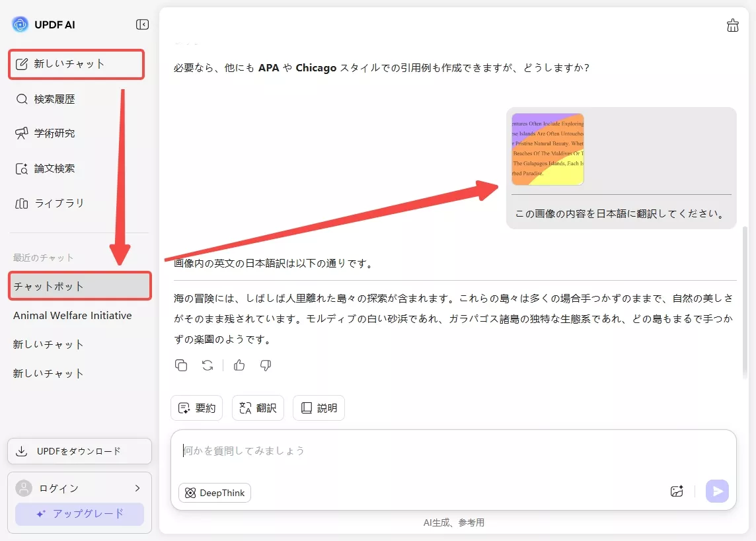This screenshot has height=541, width=756.
Task: Collapse the sidebar panel
Action: pyautogui.click(x=141, y=24)
